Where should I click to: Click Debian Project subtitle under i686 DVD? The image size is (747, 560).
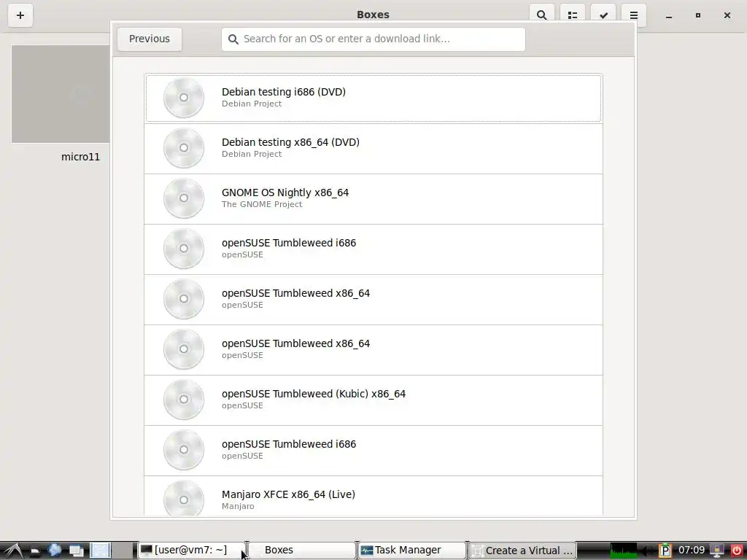pos(252,104)
